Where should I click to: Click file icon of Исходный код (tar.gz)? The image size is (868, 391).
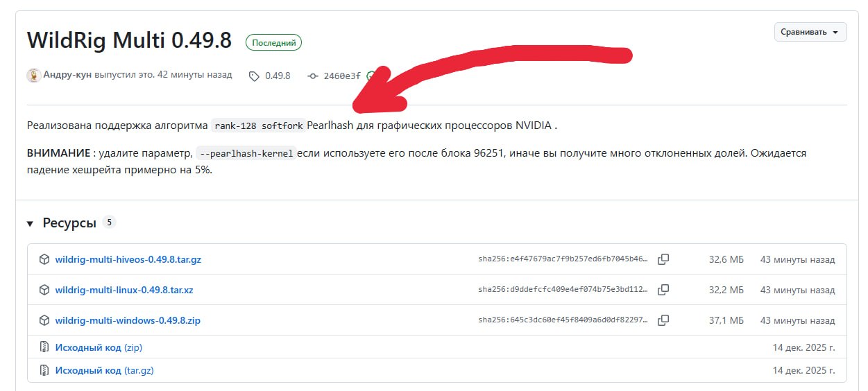[x=44, y=370]
